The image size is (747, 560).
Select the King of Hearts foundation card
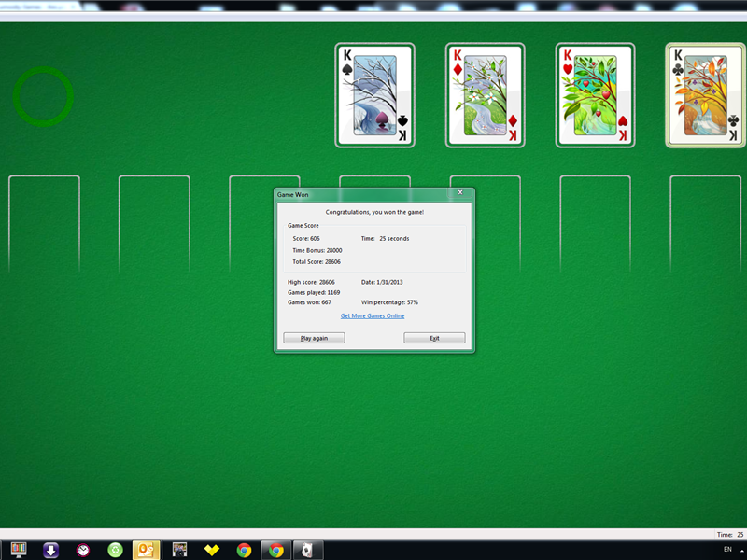(x=595, y=95)
